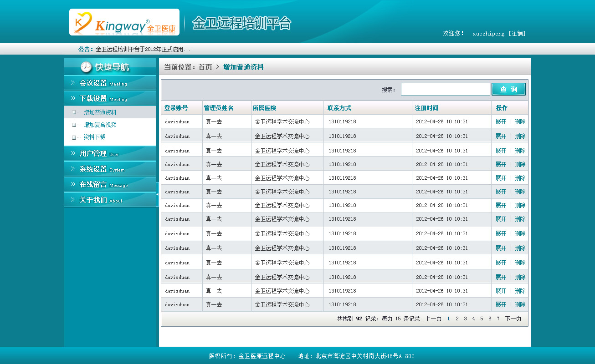Open the 关于我们 About menu
Image resolution: width=595 pixels, height=364 pixels.
(x=110, y=200)
